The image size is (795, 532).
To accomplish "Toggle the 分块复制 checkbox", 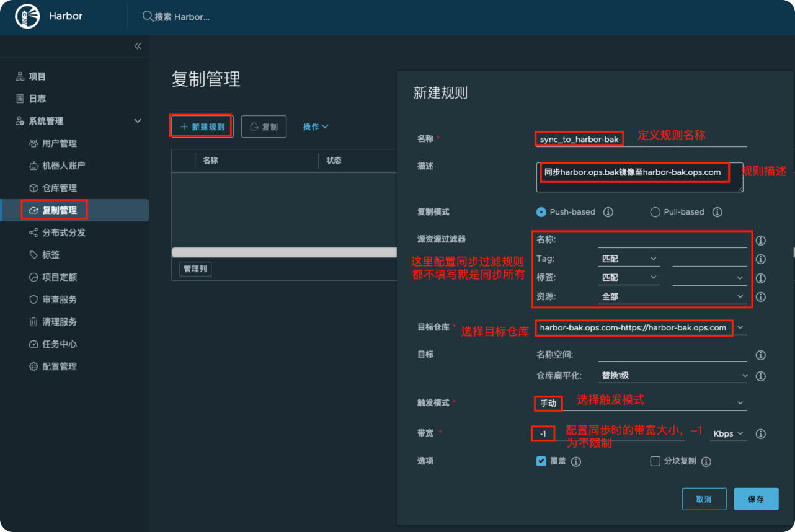I will (655, 461).
